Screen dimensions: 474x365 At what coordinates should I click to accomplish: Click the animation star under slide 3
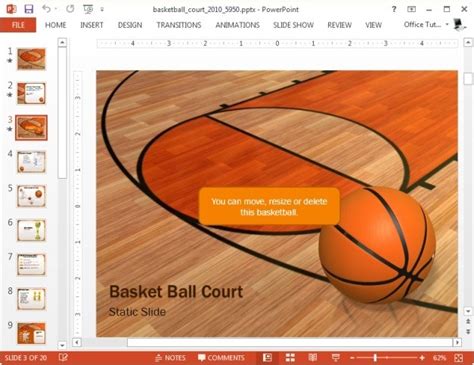coord(10,129)
